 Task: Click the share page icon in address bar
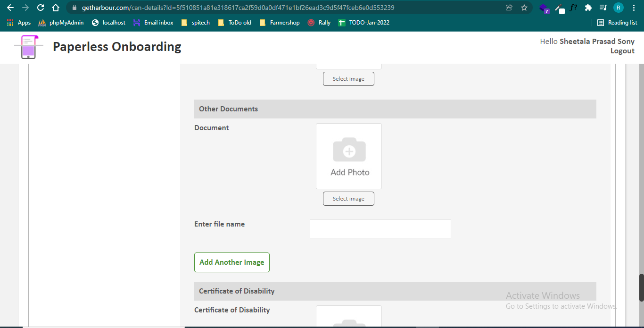click(x=509, y=8)
